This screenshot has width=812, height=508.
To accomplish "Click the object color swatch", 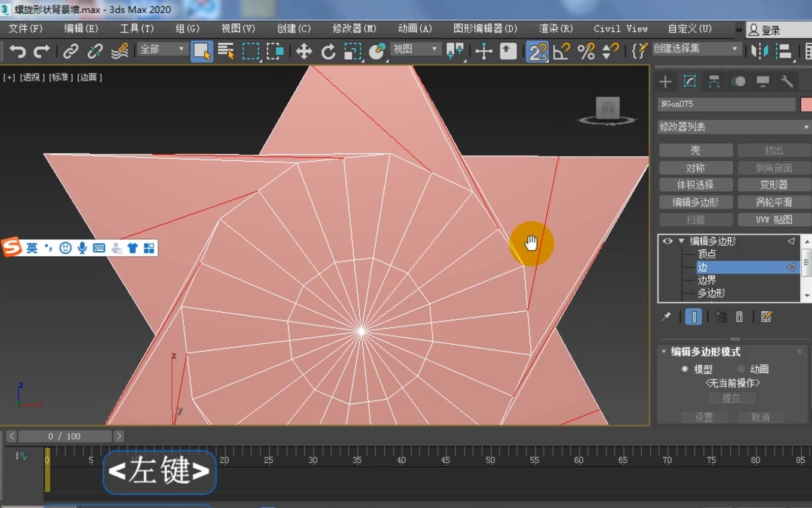I will (806, 104).
